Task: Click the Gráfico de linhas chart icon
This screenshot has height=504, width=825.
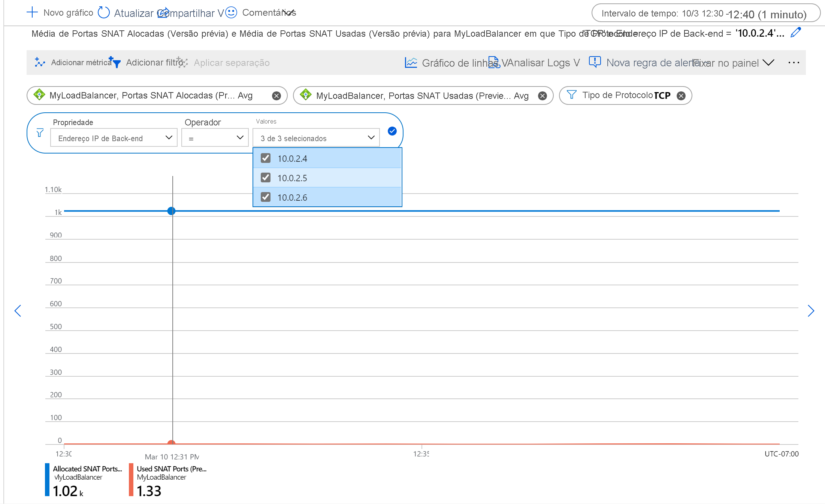Action: pyautogui.click(x=411, y=62)
